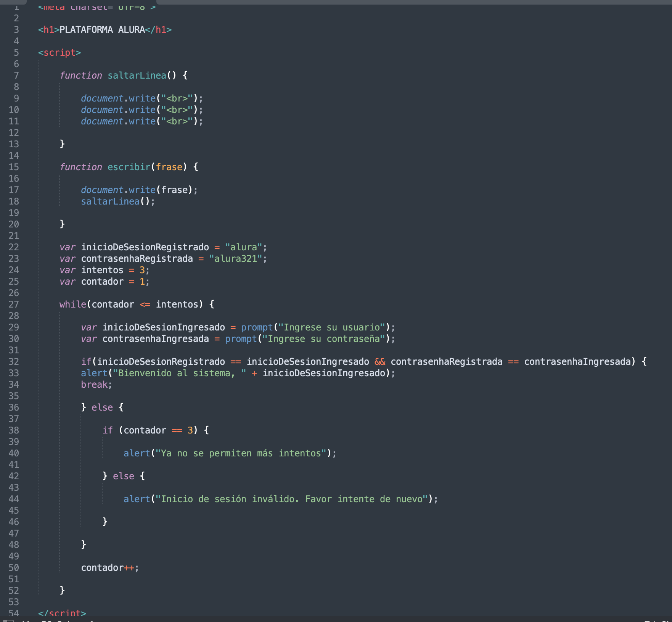
Task: Click the escribir function name
Action: (x=129, y=167)
